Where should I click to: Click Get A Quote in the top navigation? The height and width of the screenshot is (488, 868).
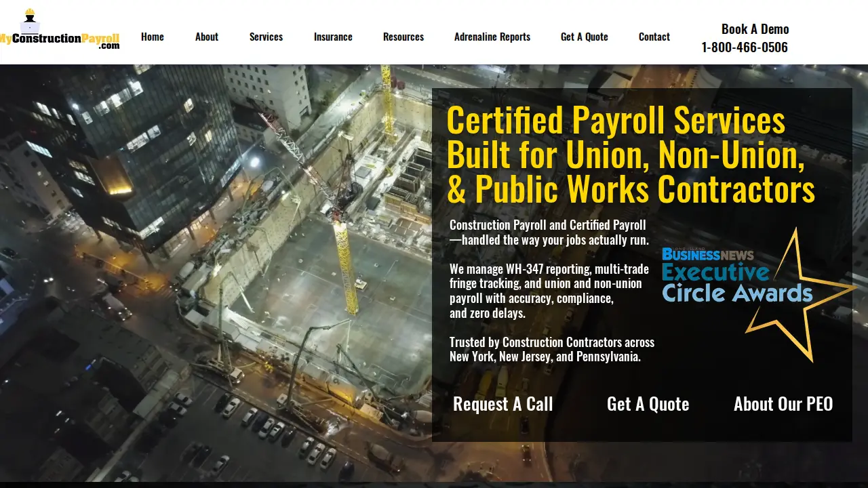(x=585, y=37)
